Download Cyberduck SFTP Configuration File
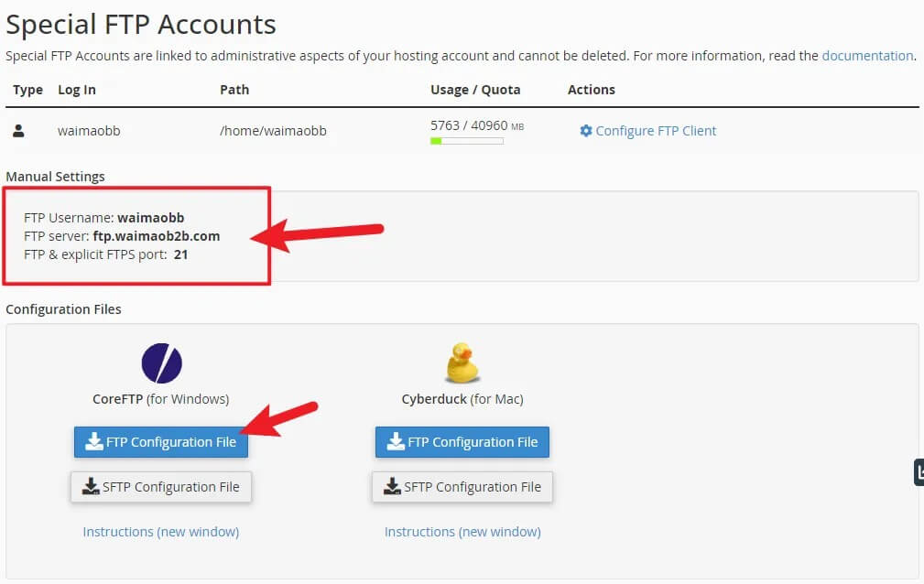The height and width of the screenshot is (584, 924). [462, 487]
